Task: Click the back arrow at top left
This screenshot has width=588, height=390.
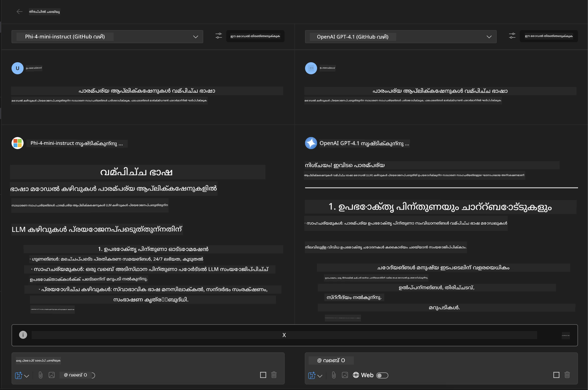Action: tap(19, 12)
